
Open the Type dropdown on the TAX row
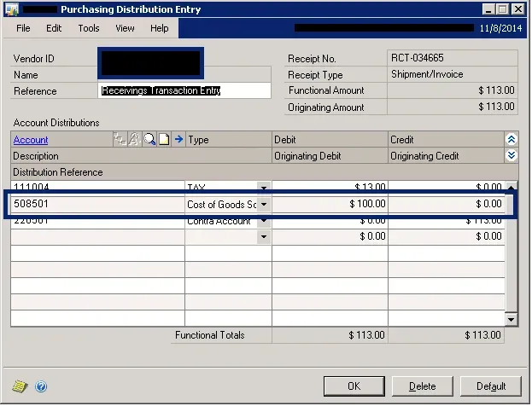(x=264, y=188)
